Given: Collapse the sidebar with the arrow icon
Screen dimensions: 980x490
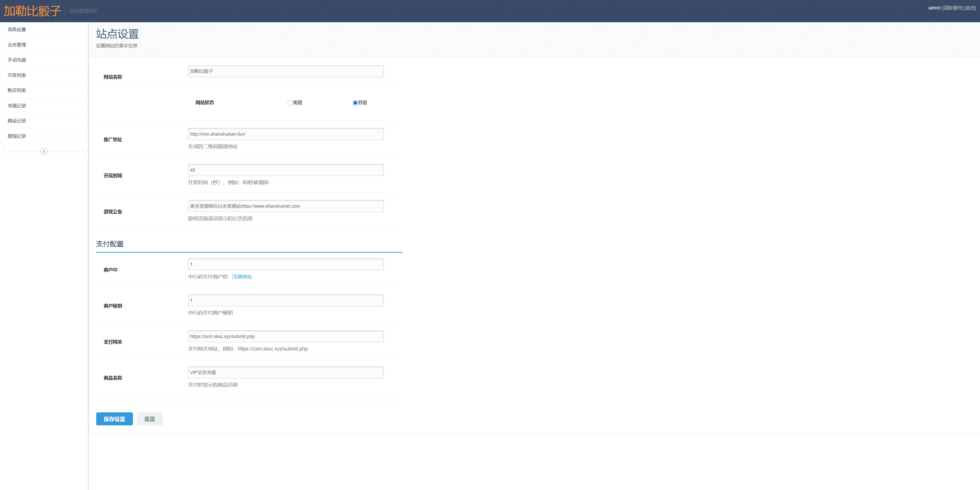Looking at the screenshot, I should [x=44, y=151].
